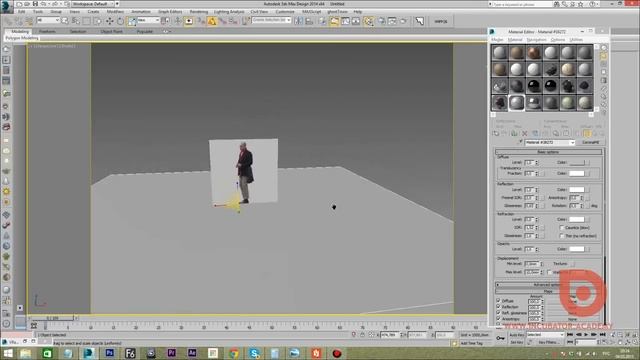Activate the Select and Link tool
The width and height of the screenshot is (640, 360).
click(8, 21)
